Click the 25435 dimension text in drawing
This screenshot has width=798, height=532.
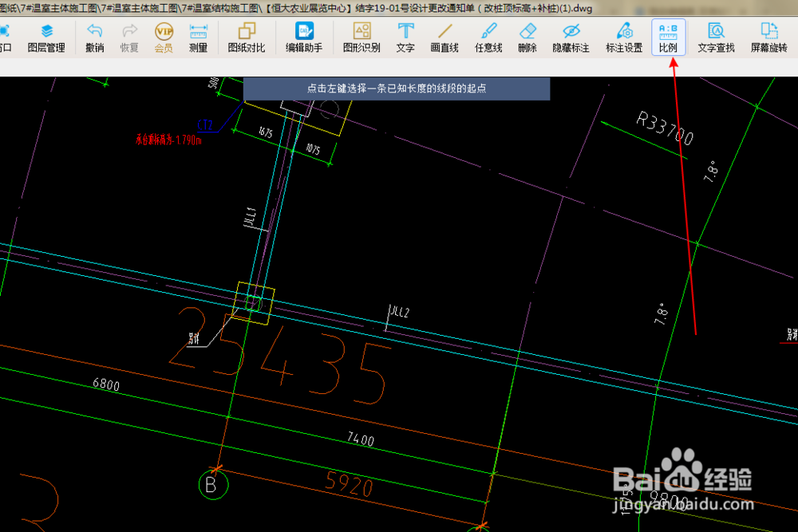point(280,356)
